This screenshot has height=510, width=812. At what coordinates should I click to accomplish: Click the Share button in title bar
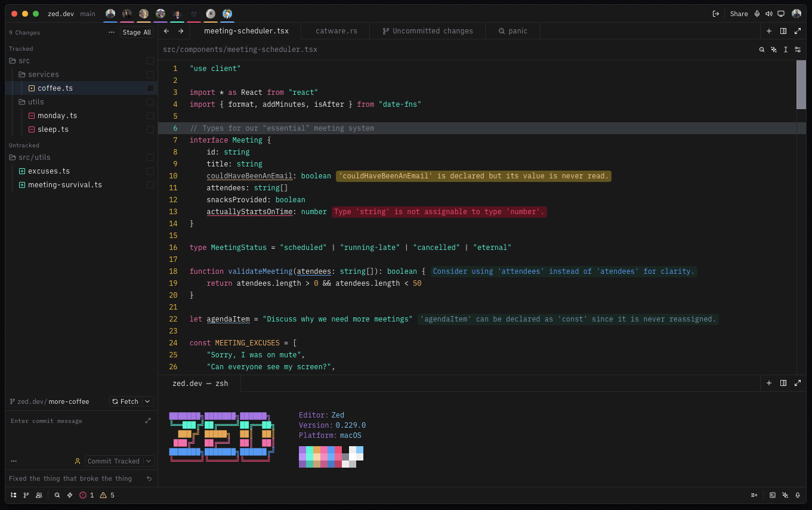point(739,14)
